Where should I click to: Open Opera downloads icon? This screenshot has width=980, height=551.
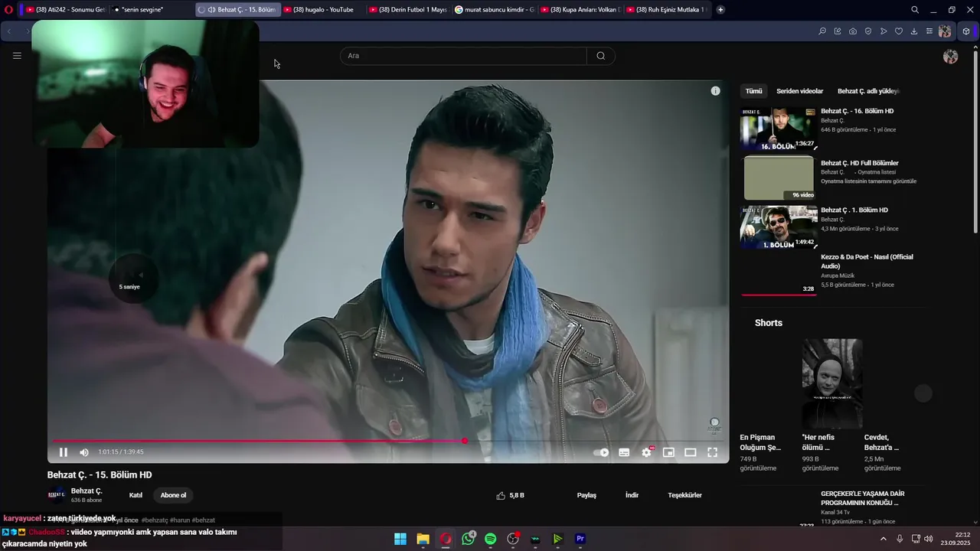[914, 31]
